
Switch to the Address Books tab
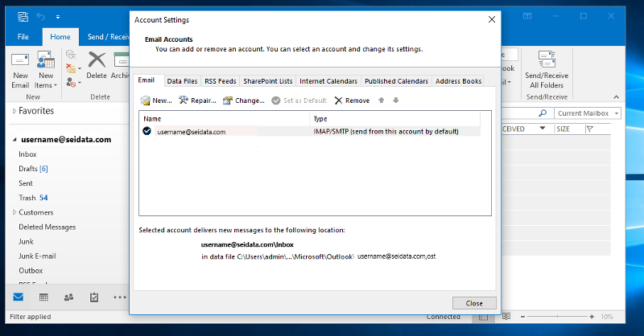[458, 81]
